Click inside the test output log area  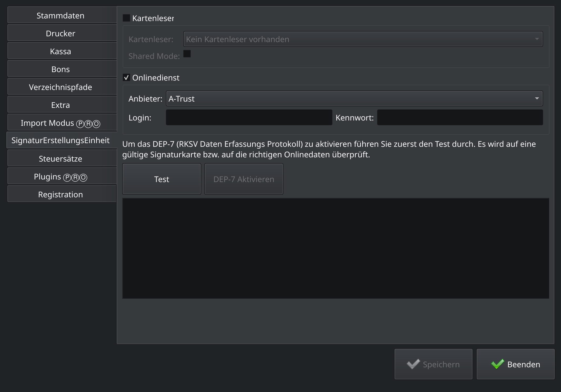click(x=336, y=248)
